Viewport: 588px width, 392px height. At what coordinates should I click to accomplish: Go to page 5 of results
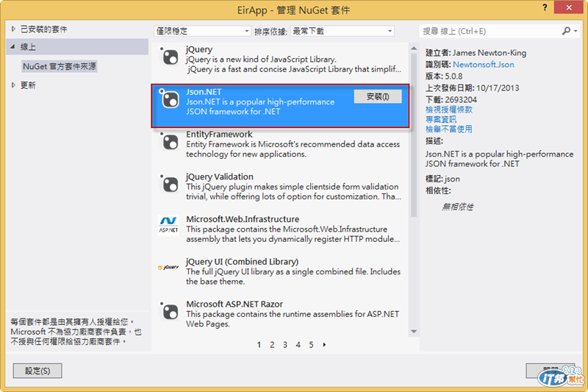tap(311, 345)
